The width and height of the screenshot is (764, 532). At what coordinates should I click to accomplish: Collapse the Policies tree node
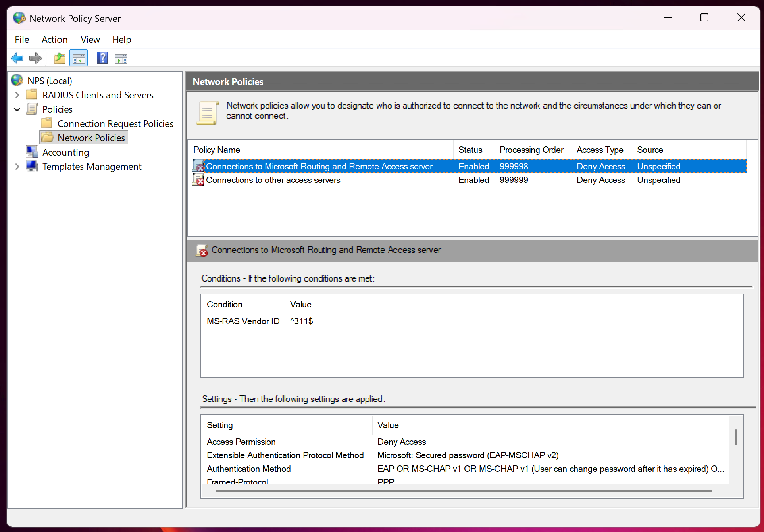point(17,109)
